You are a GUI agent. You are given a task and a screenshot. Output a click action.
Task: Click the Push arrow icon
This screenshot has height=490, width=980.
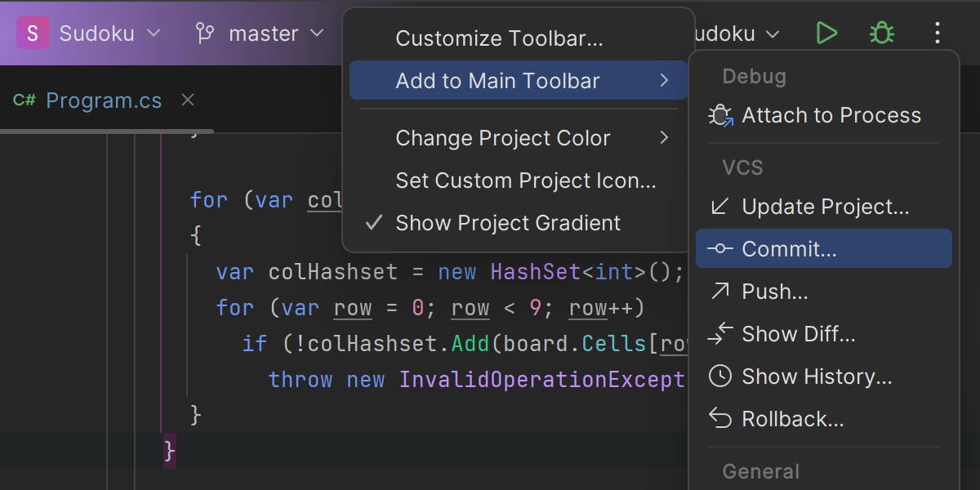click(719, 292)
